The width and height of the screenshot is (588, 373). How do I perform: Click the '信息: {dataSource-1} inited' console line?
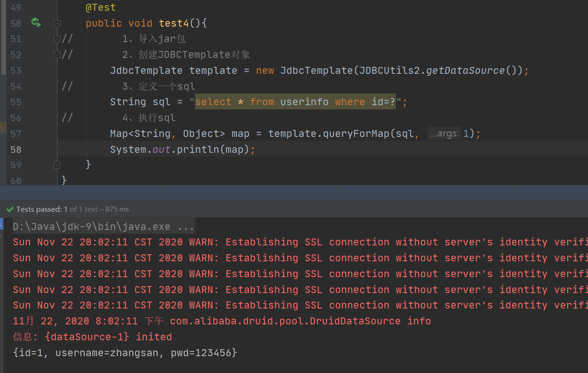[x=92, y=337]
